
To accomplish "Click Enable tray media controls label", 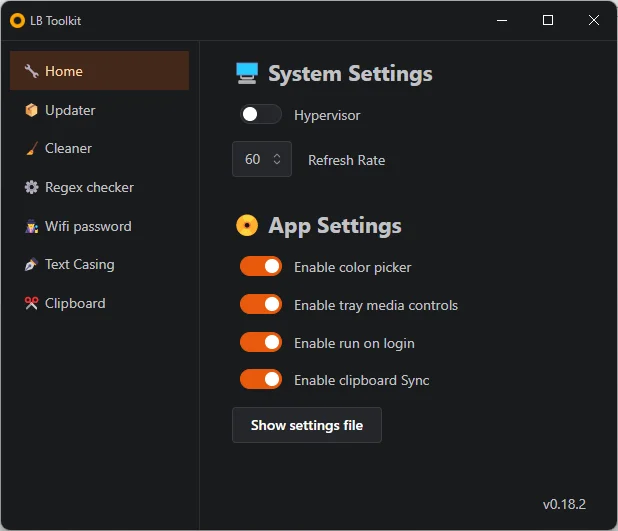I will pyautogui.click(x=376, y=306).
